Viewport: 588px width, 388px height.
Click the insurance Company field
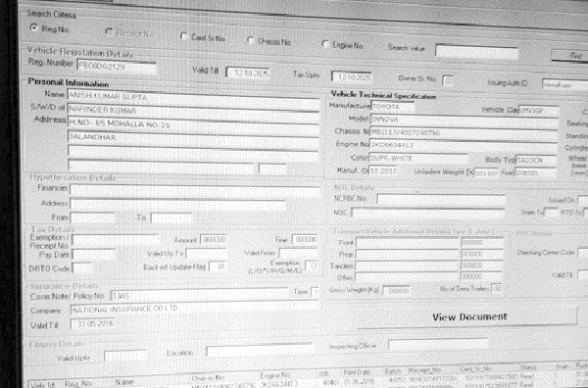195,310
